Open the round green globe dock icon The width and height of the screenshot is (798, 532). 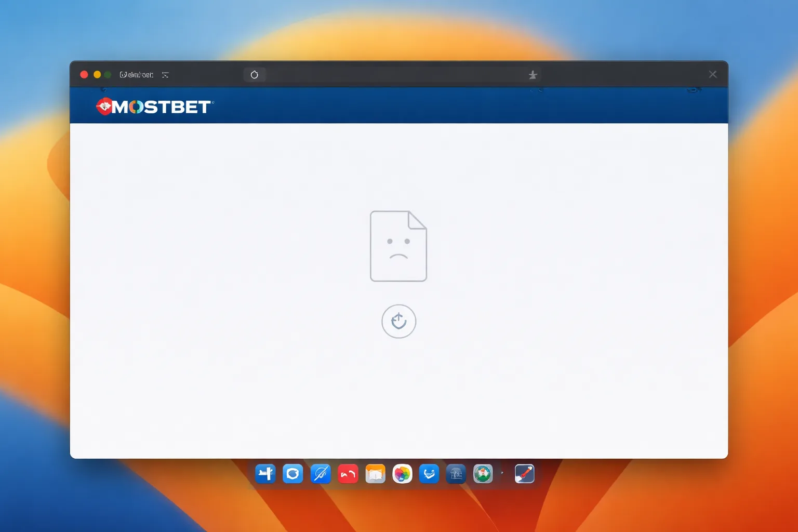(483, 473)
